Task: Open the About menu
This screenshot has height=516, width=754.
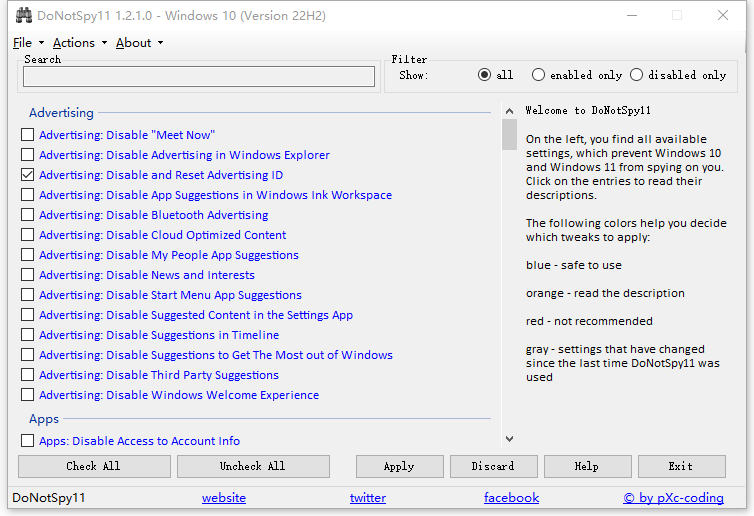Action: pos(139,43)
